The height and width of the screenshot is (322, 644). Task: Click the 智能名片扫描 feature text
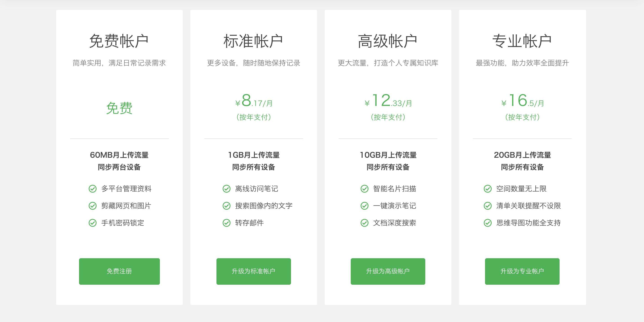pyautogui.click(x=395, y=189)
